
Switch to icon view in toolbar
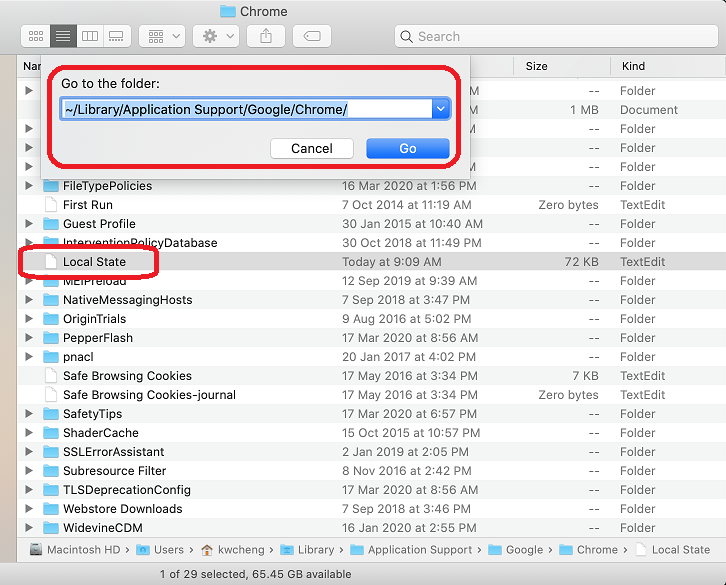[36, 36]
